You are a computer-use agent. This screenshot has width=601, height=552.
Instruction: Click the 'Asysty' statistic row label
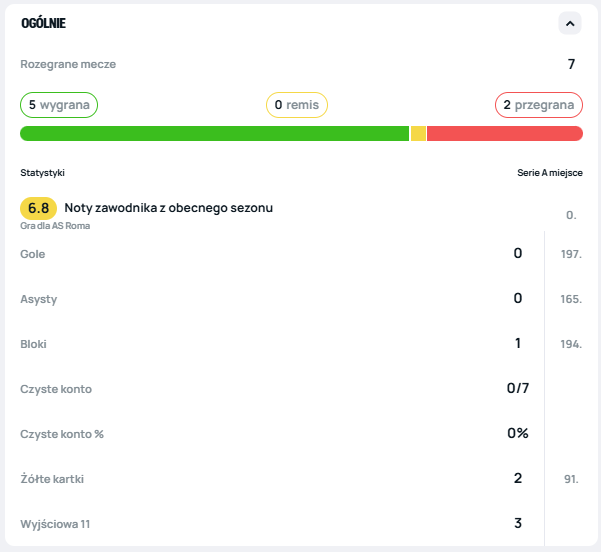(38, 299)
